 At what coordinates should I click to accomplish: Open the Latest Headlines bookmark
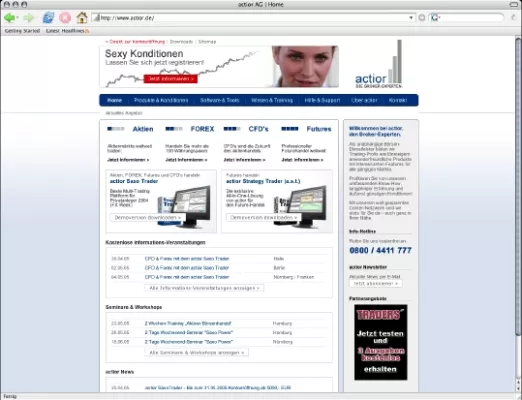65,31
